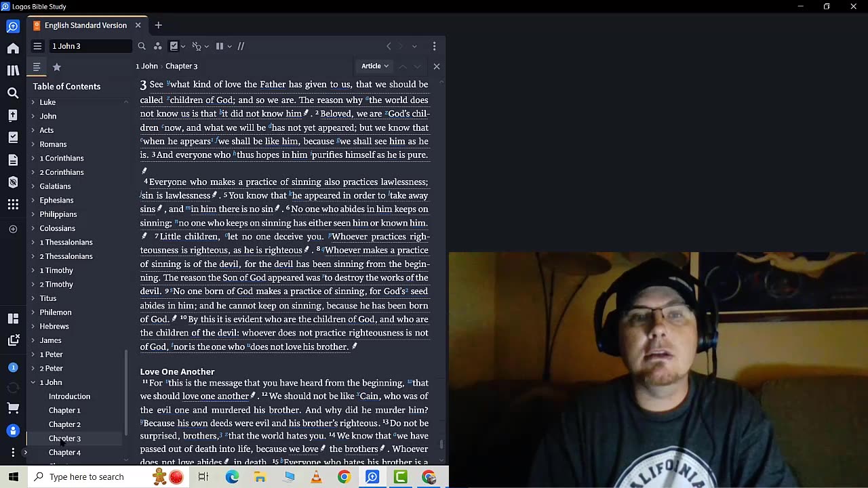
Task: Click the Close All panels icon
Action: click(x=13, y=340)
